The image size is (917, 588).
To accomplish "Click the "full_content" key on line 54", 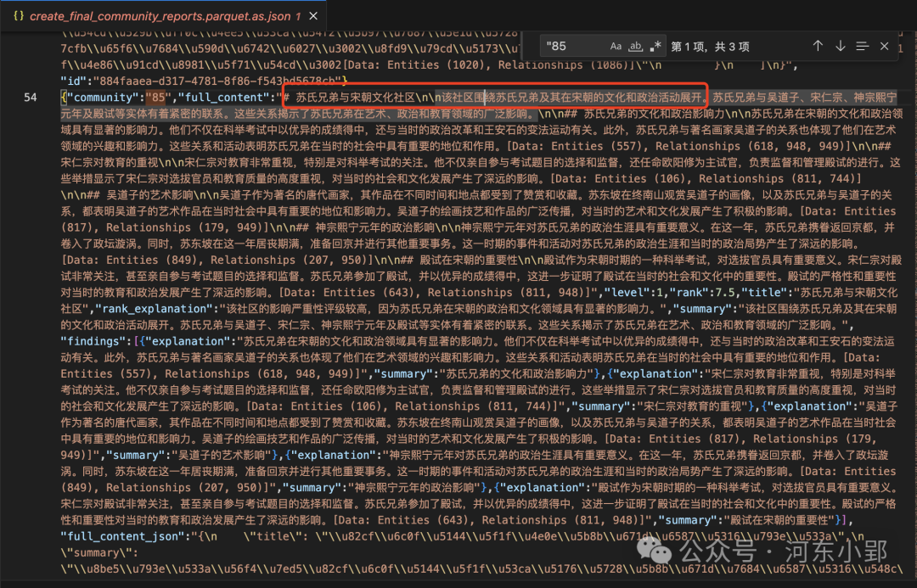I will coord(224,98).
